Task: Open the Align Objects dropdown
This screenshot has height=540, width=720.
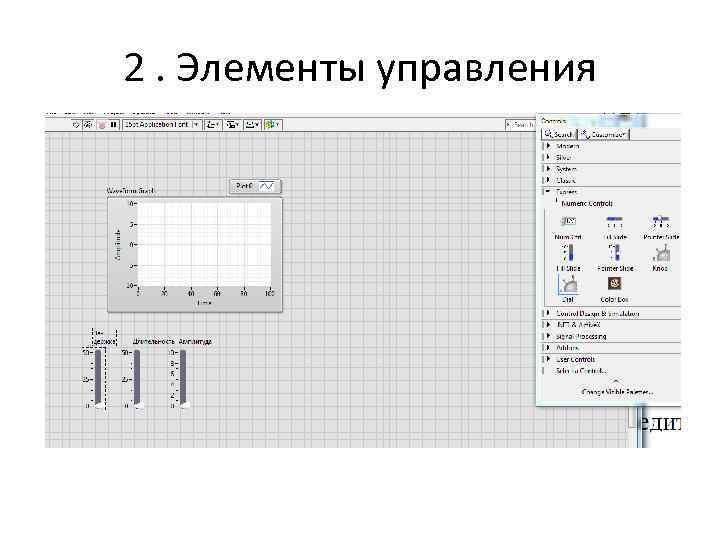Action: (213, 124)
